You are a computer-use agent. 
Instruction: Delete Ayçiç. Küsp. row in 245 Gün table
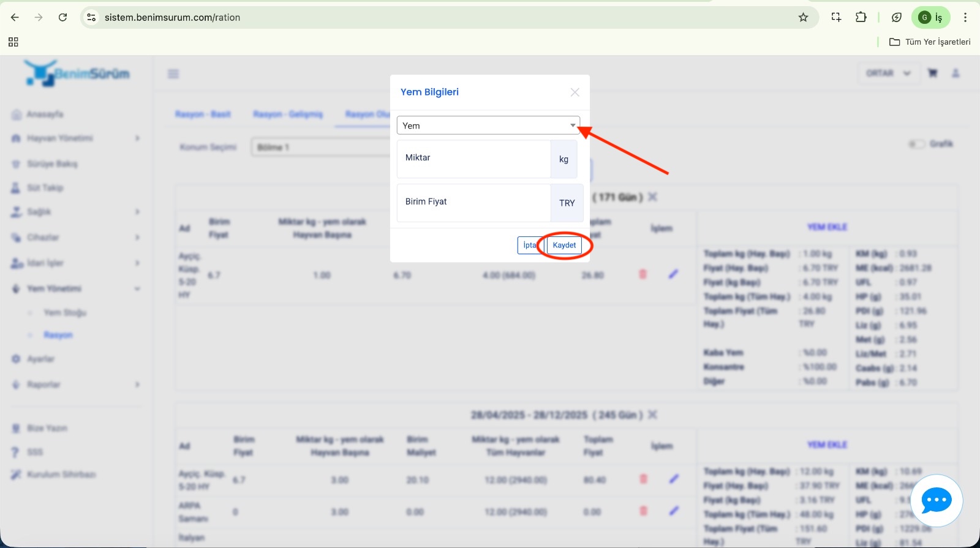(x=643, y=479)
